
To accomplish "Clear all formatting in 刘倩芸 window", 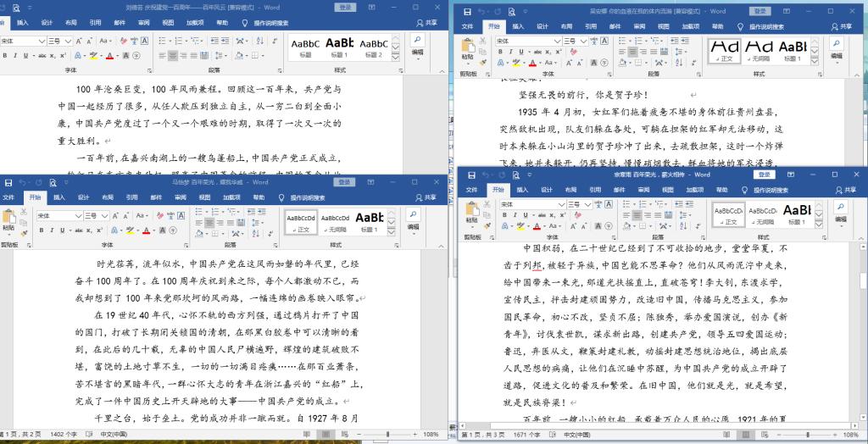I will (x=124, y=41).
